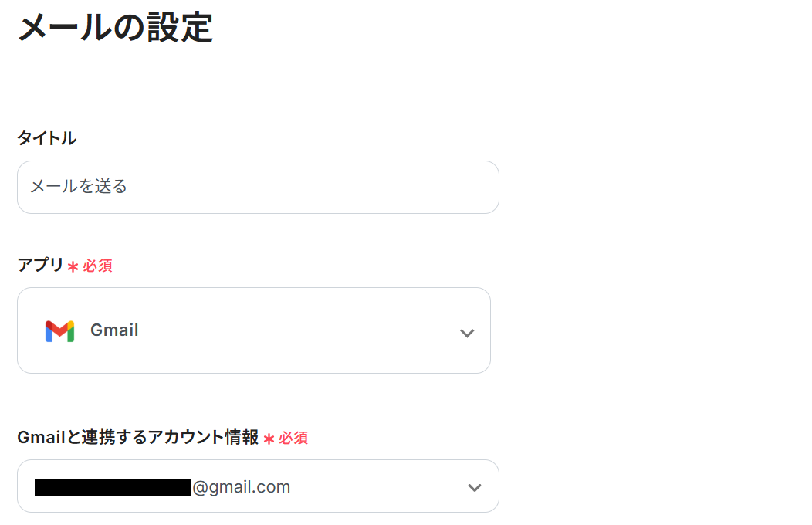
Task: Open the Gmail account dropdown chevron
Action: tap(475, 487)
